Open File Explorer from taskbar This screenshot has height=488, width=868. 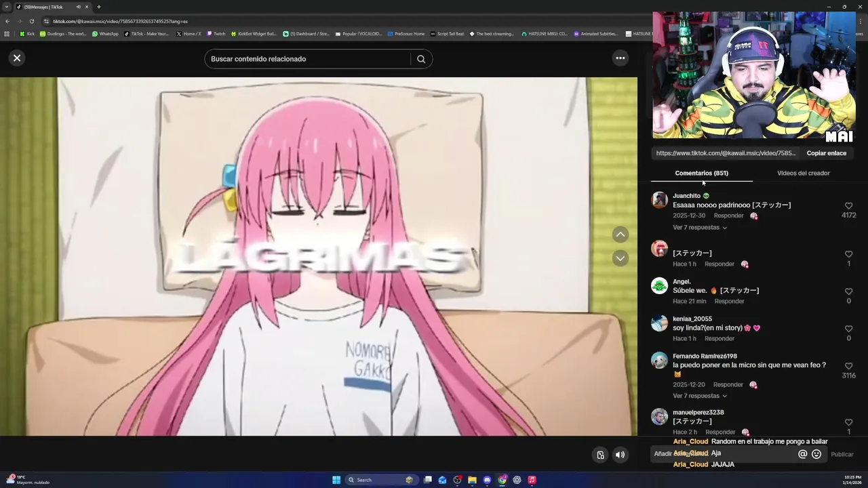pyautogui.click(x=472, y=480)
